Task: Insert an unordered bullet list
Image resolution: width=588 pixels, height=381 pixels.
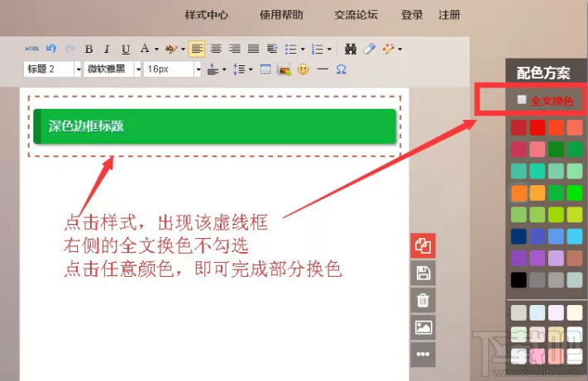Action: [290, 49]
